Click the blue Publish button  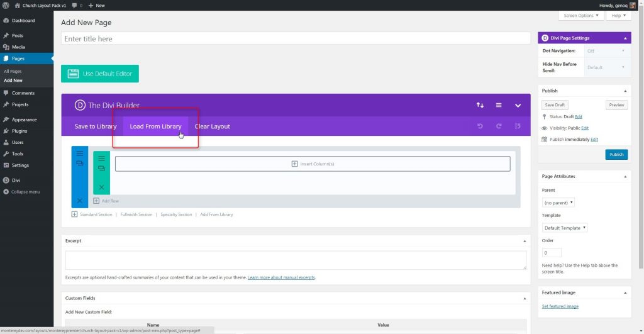(616, 154)
